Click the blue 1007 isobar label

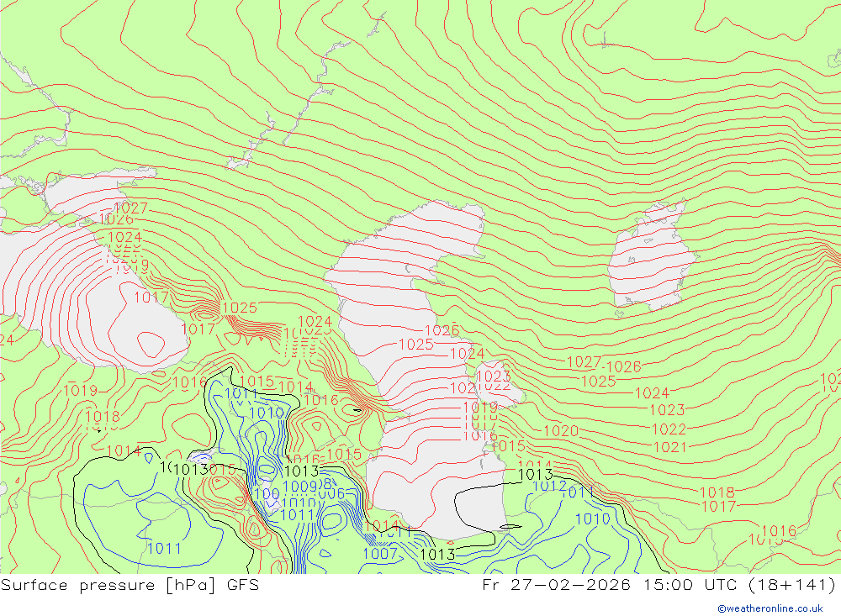click(380, 554)
